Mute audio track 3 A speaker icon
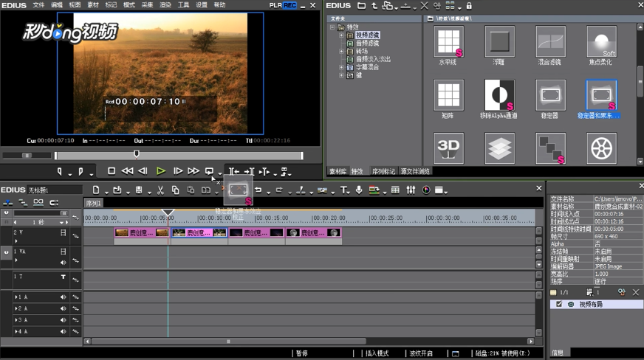Viewport: 644px width, 360px height. (64, 320)
